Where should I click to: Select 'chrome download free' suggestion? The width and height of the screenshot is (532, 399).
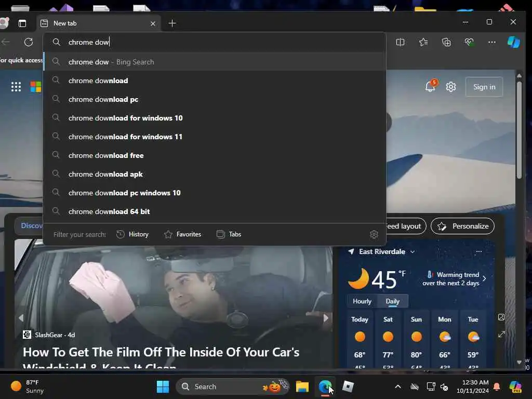click(215, 155)
